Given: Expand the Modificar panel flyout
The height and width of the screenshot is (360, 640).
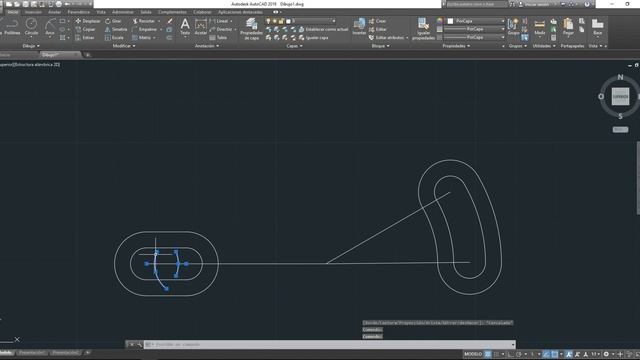Looking at the screenshot, I should (123, 46).
